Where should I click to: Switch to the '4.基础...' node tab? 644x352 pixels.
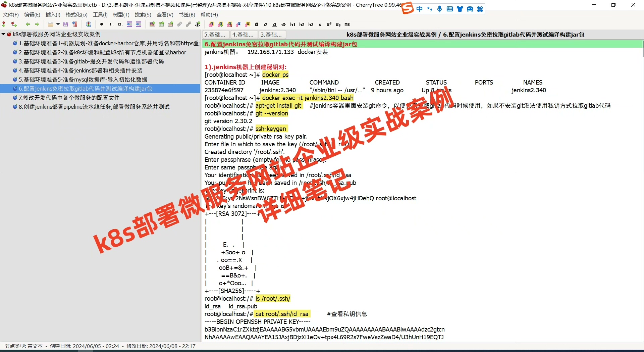click(244, 35)
